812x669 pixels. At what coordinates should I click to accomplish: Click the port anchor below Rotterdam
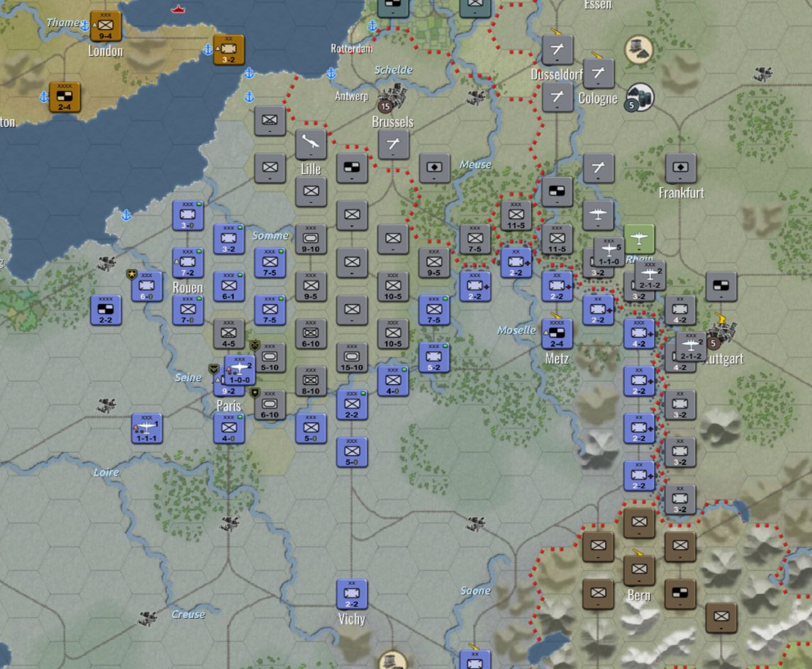pos(331,74)
